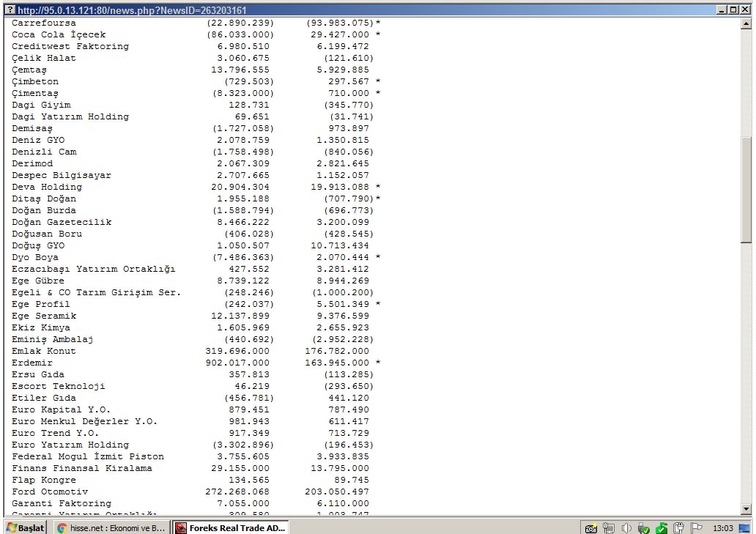Click the question-mark window icon in title bar
This screenshot has width=756, height=534.
click(x=10, y=10)
